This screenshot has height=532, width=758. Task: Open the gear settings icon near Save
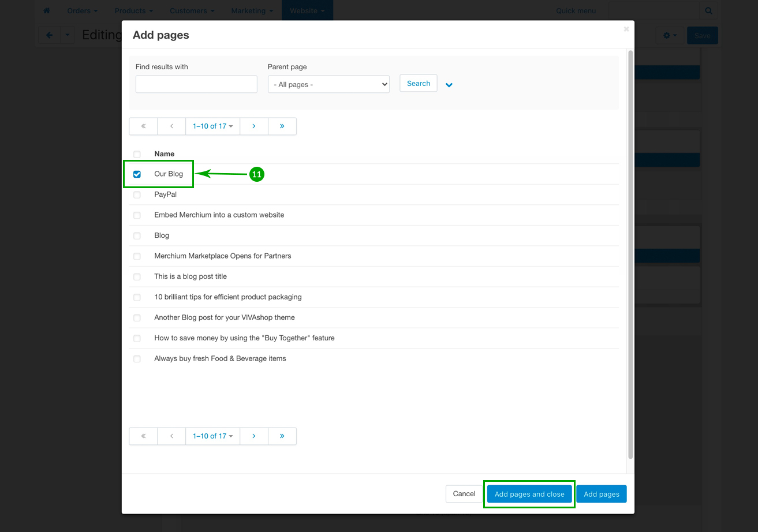tap(670, 36)
